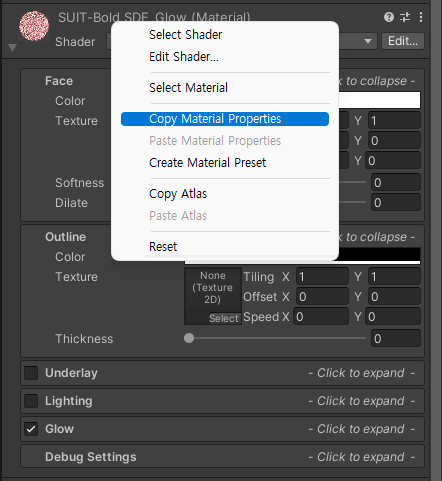The height and width of the screenshot is (481, 442).
Task: Disable the Glow checkbox
Action: (x=31, y=429)
